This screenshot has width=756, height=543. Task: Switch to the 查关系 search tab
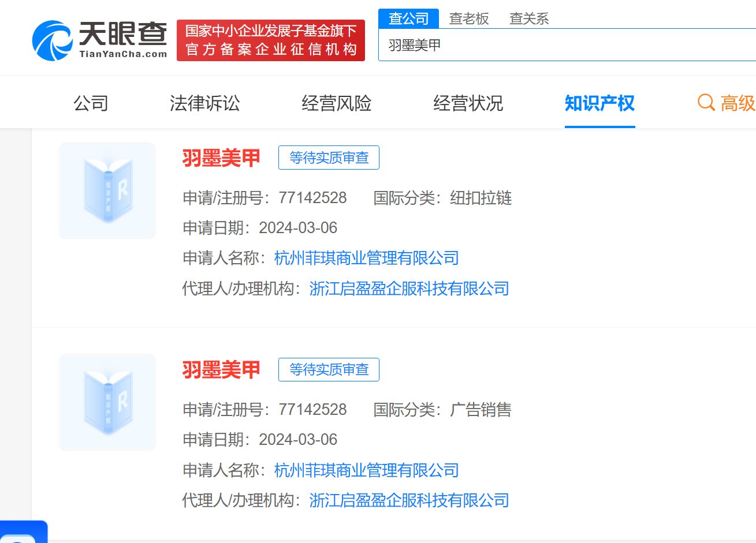[x=528, y=18]
